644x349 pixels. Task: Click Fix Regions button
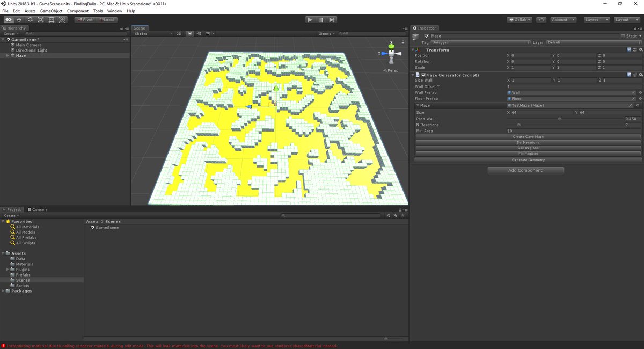pyautogui.click(x=529, y=154)
